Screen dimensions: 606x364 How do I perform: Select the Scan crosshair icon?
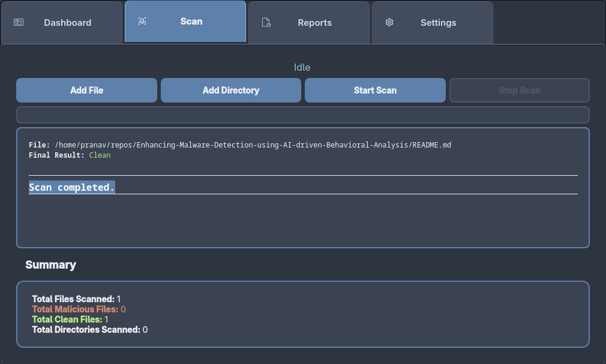[142, 20]
